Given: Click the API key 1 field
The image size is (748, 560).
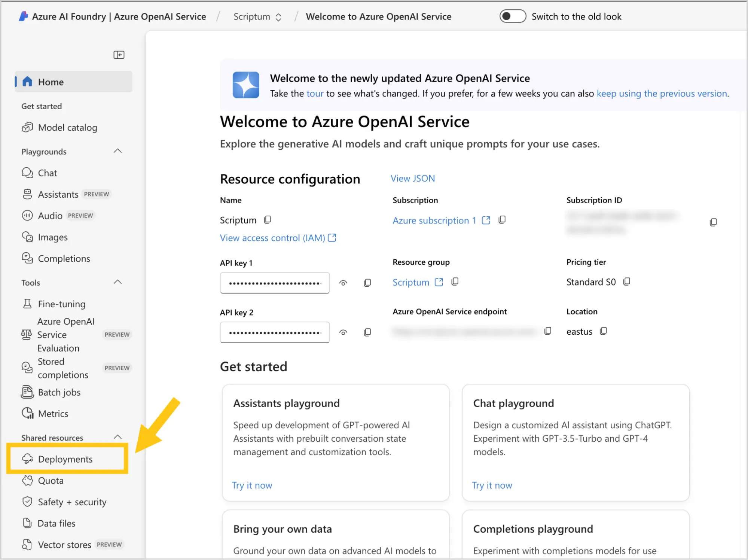Looking at the screenshot, I should [275, 283].
